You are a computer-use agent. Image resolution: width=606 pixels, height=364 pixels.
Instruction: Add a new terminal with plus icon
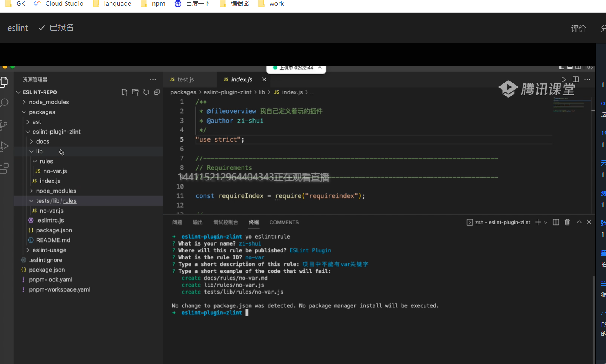pos(538,222)
